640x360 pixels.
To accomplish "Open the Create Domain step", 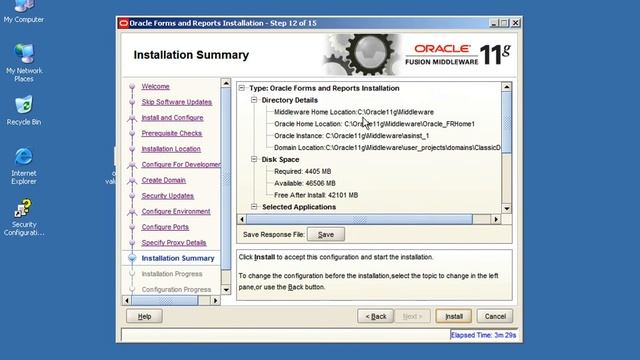I will pos(164,180).
